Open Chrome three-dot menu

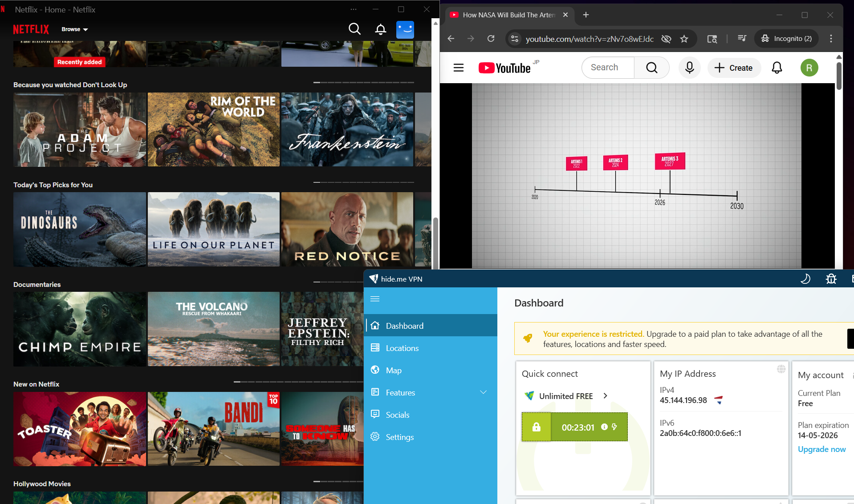tap(831, 39)
